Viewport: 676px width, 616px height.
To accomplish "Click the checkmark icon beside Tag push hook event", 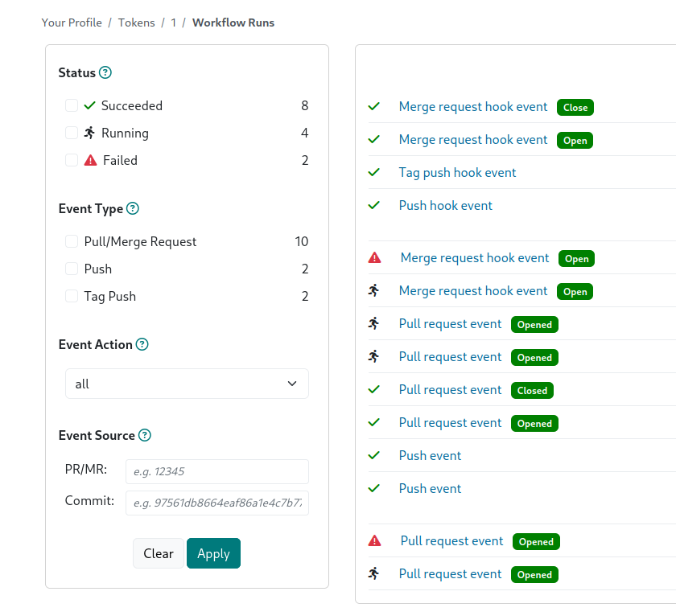I will [373, 172].
